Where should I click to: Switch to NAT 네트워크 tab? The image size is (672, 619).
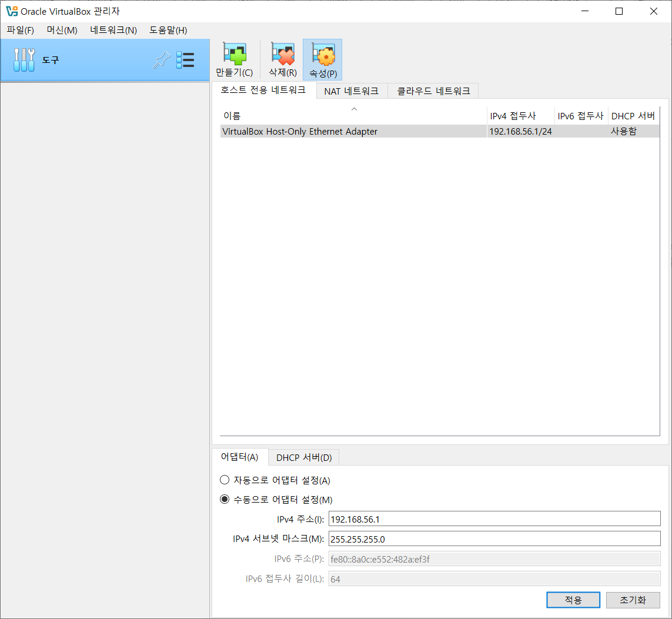[352, 91]
